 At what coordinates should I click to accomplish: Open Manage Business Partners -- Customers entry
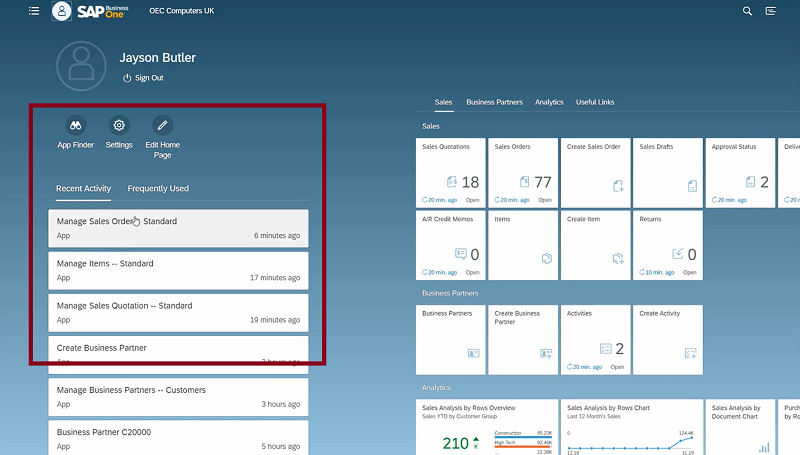(178, 396)
